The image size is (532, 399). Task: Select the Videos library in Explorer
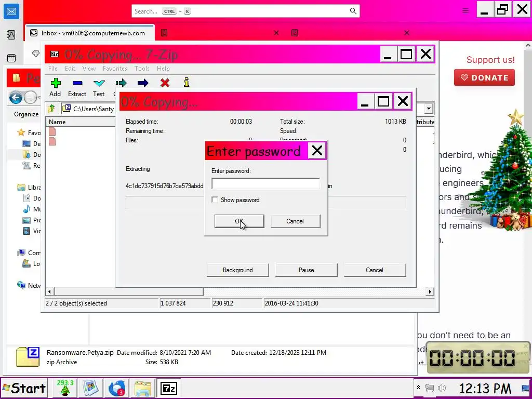coord(32,231)
